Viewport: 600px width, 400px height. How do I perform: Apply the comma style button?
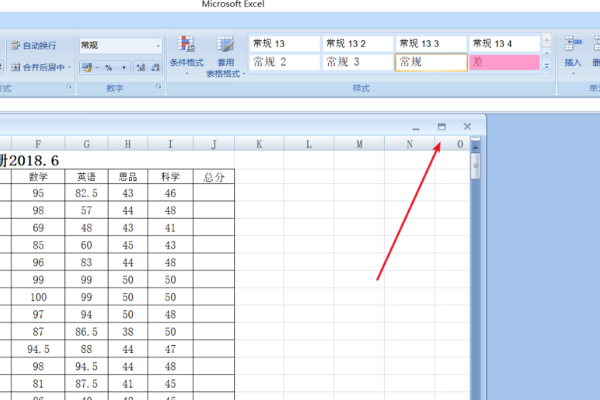[124, 68]
